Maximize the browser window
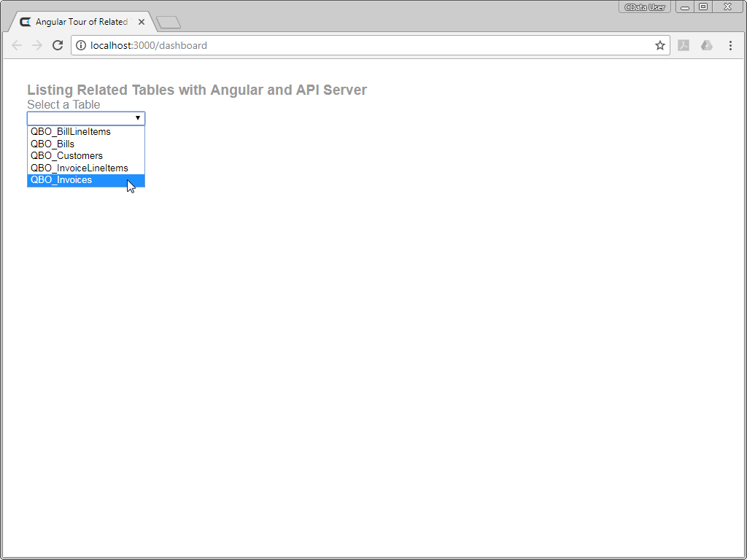Screen dimensions: 747x560 click(703, 7)
